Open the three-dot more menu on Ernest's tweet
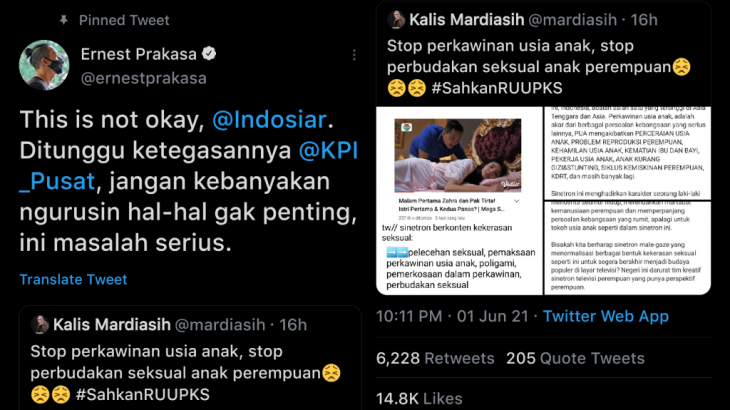 [x=354, y=55]
